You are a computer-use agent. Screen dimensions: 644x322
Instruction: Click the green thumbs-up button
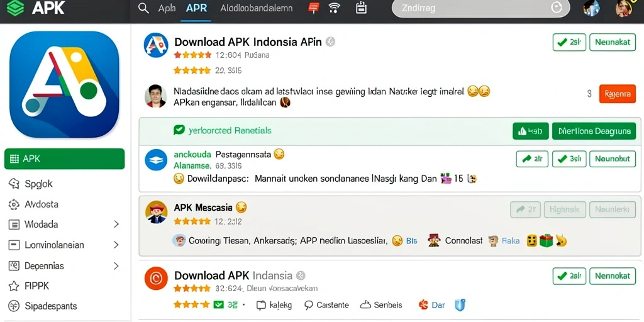coord(531,131)
